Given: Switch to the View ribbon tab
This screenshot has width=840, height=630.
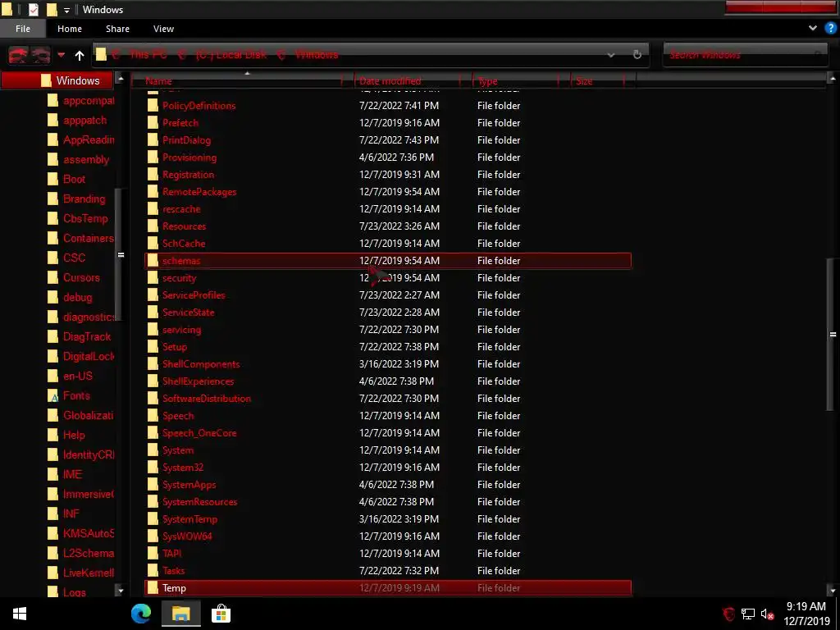Looking at the screenshot, I should click(163, 29).
